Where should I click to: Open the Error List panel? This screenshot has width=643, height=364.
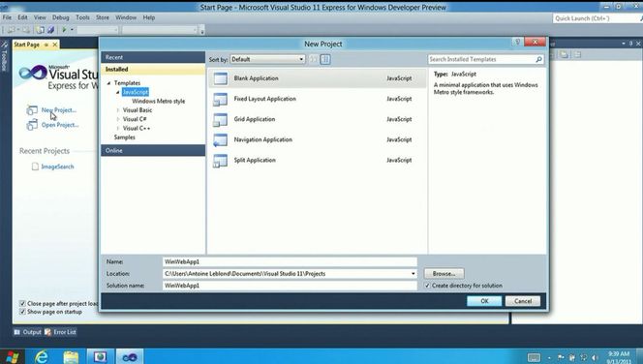[x=60, y=332]
